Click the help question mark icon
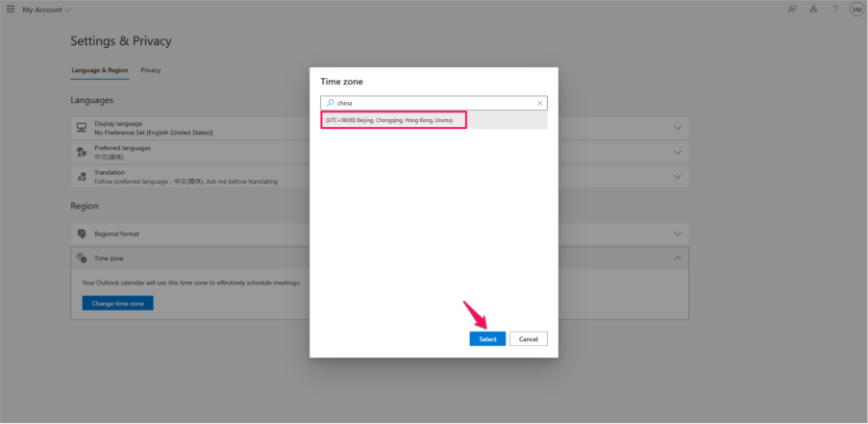This screenshot has height=424, width=868. point(834,10)
